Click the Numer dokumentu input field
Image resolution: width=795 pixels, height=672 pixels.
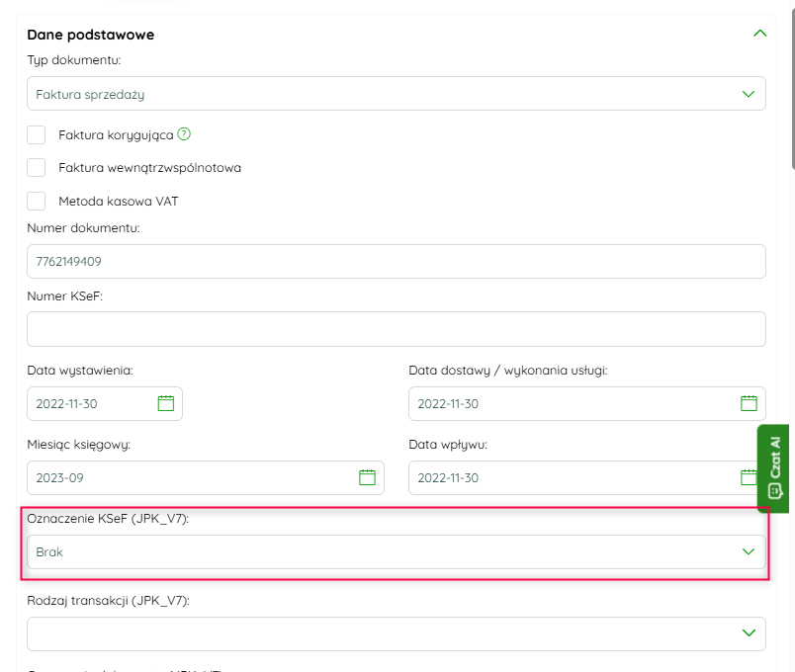pyautogui.click(x=396, y=262)
